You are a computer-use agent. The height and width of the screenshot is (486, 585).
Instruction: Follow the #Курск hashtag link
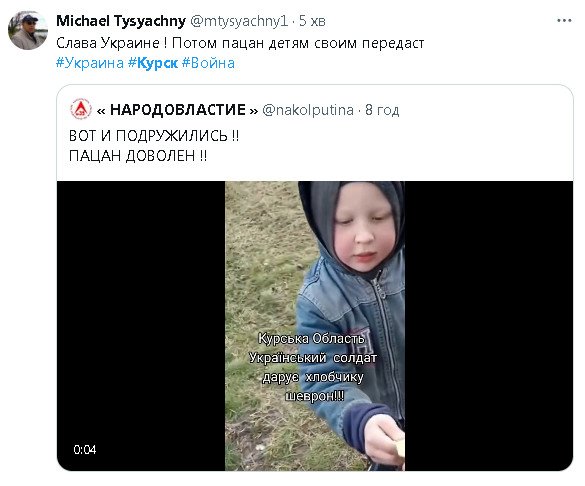[153, 63]
